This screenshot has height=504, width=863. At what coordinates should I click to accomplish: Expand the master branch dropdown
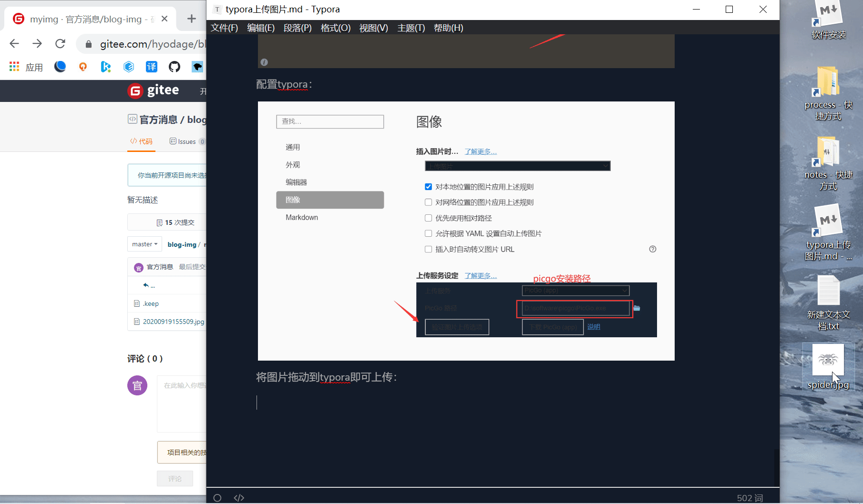point(144,244)
